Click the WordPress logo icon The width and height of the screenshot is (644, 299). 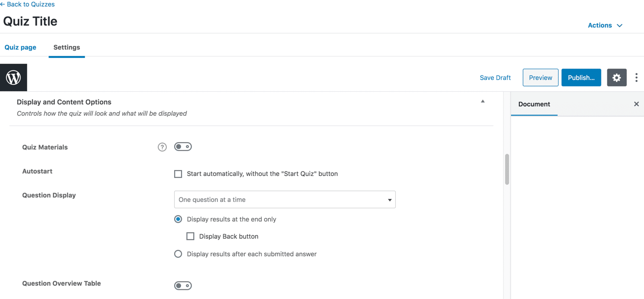point(13,77)
